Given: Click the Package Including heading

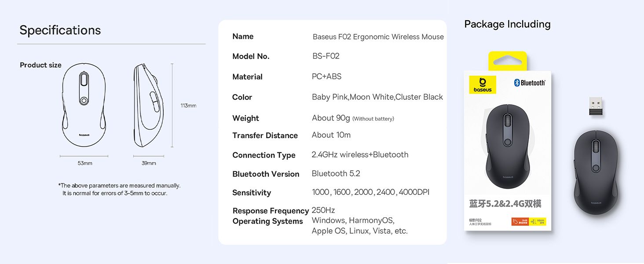Looking at the screenshot, I should (507, 24).
